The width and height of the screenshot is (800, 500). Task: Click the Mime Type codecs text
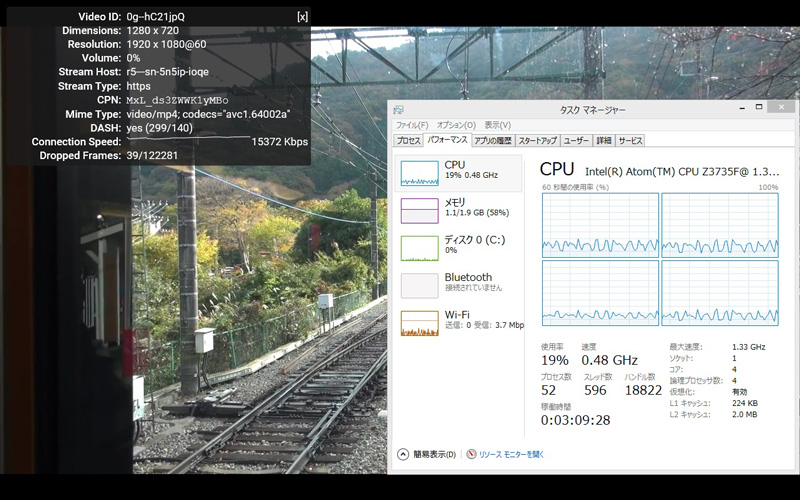208,114
